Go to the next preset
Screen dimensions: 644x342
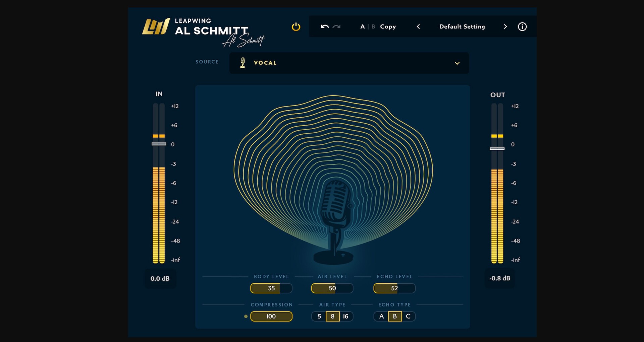coord(505,26)
